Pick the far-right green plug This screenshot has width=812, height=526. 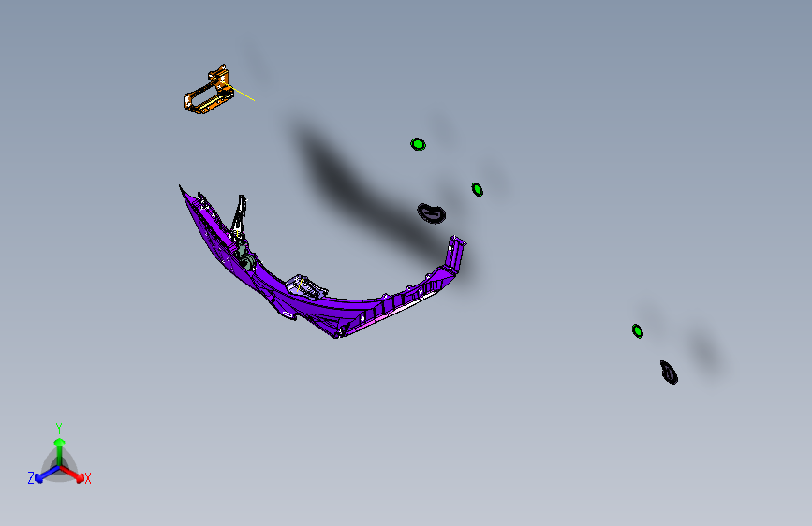pyautogui.click(x=638, y=331)
